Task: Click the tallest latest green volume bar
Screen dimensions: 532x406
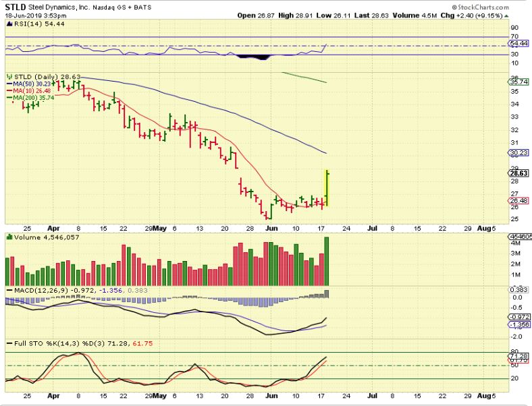Action: click(x=327, y=261)
